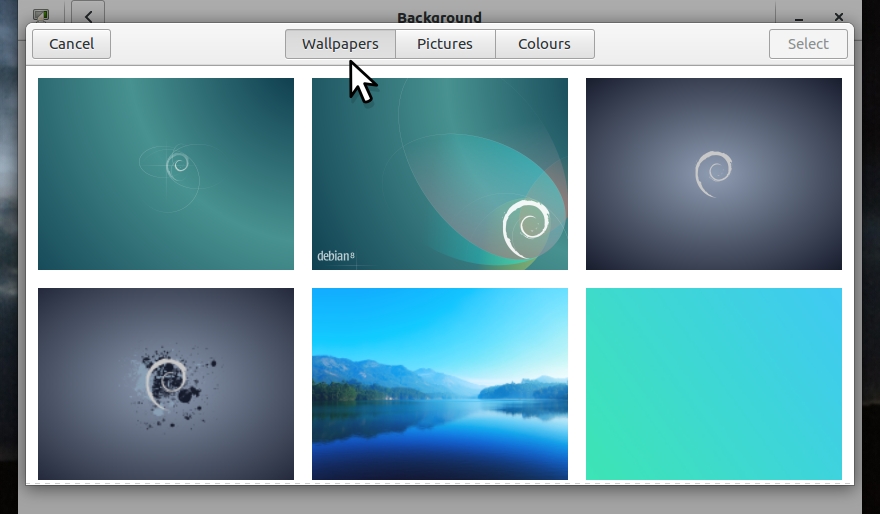The width and height of the screenshot is (880, 514).
Task: Open the Pictures tab
Action: [x=445, y=44]
